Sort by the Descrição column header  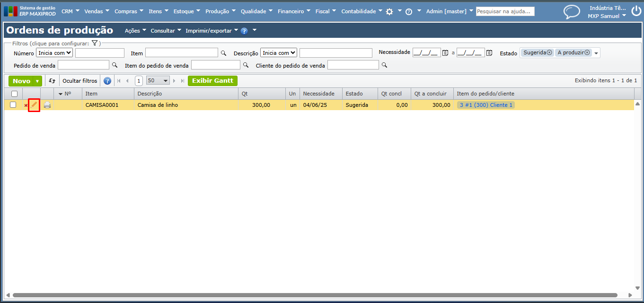coord(186,94)
